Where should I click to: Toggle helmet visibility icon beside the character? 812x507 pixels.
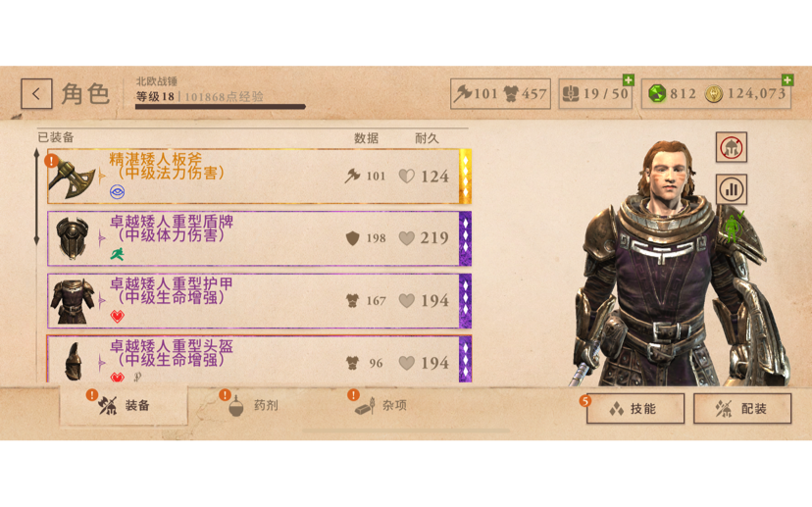(x=732, y=148)
